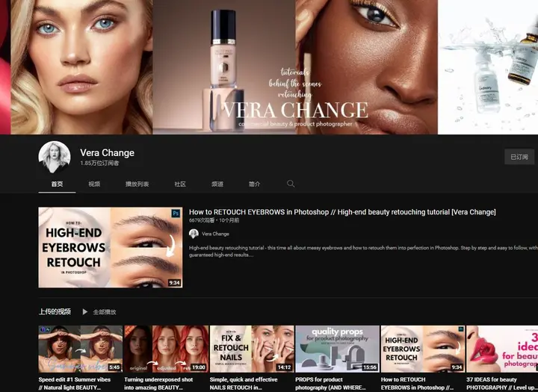Open the channel search magnifier icon

coord(291,184)
